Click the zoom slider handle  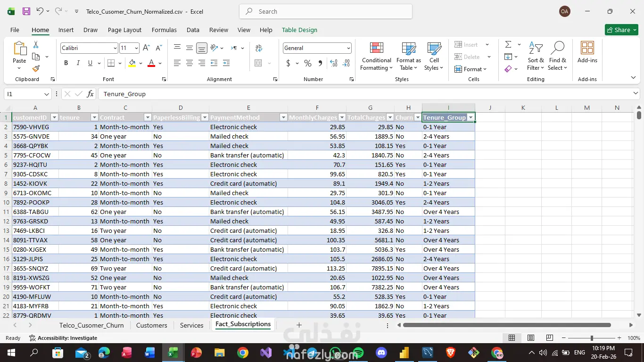(592, 338)
